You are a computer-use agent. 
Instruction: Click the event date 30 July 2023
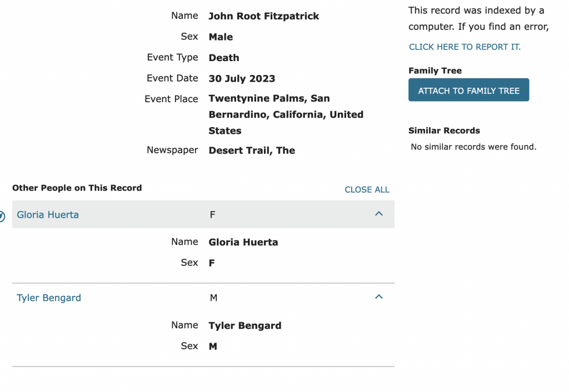pos(242,78)
